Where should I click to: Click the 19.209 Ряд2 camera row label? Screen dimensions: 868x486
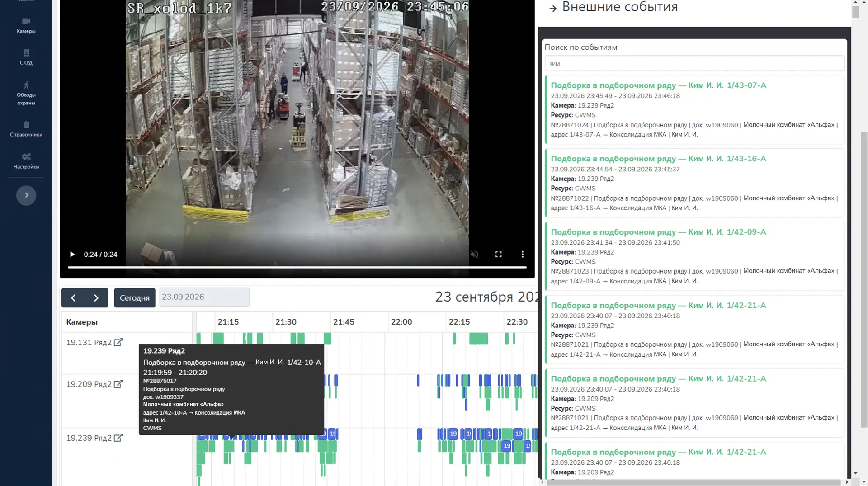click(x=89, y=384)
